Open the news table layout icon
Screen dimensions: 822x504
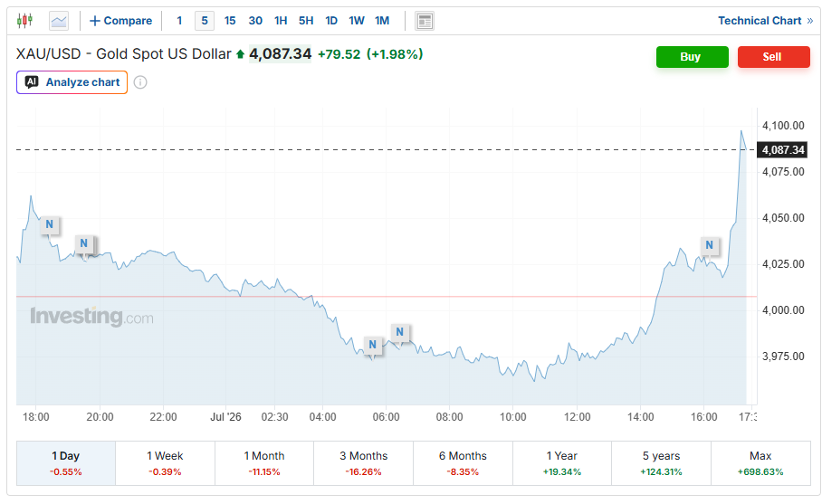coord(424,21)
